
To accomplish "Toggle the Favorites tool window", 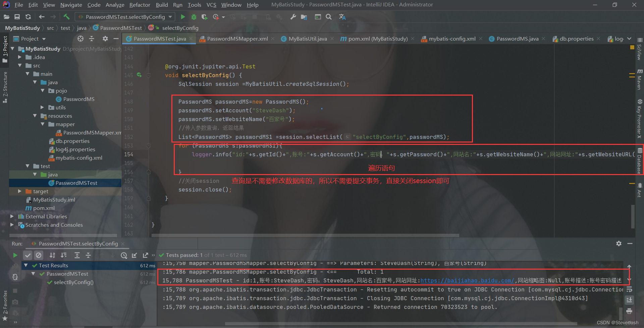I will click(5, 305).
